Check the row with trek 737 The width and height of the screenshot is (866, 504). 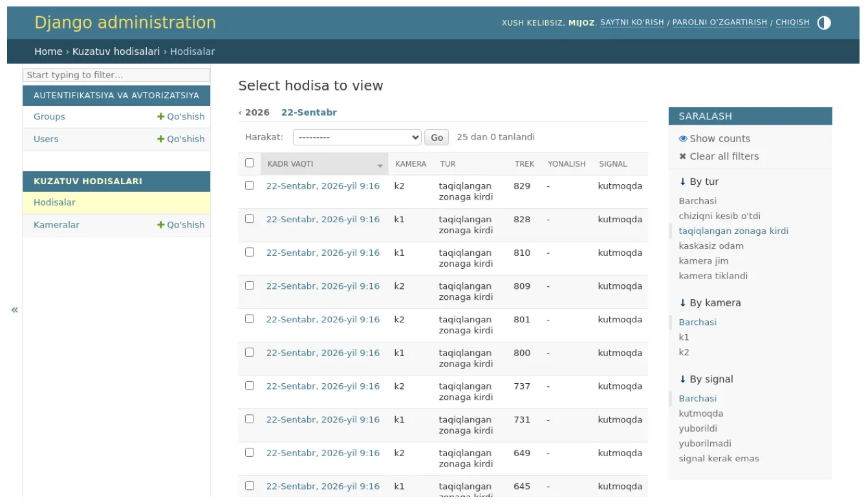(250, 386)
